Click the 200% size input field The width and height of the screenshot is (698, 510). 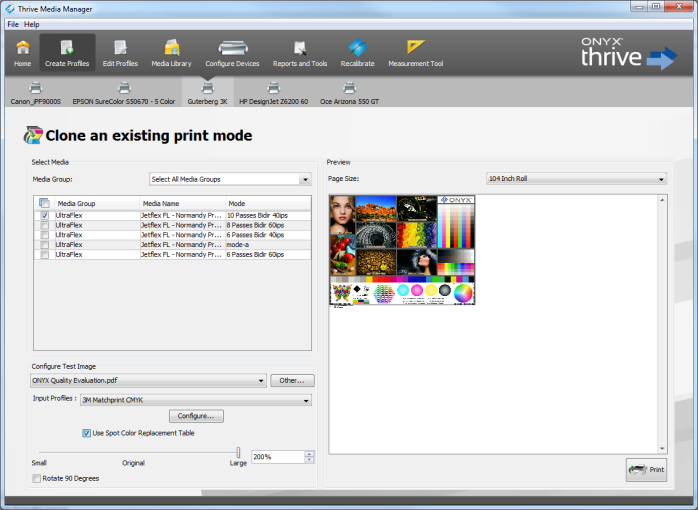(278, 457)
